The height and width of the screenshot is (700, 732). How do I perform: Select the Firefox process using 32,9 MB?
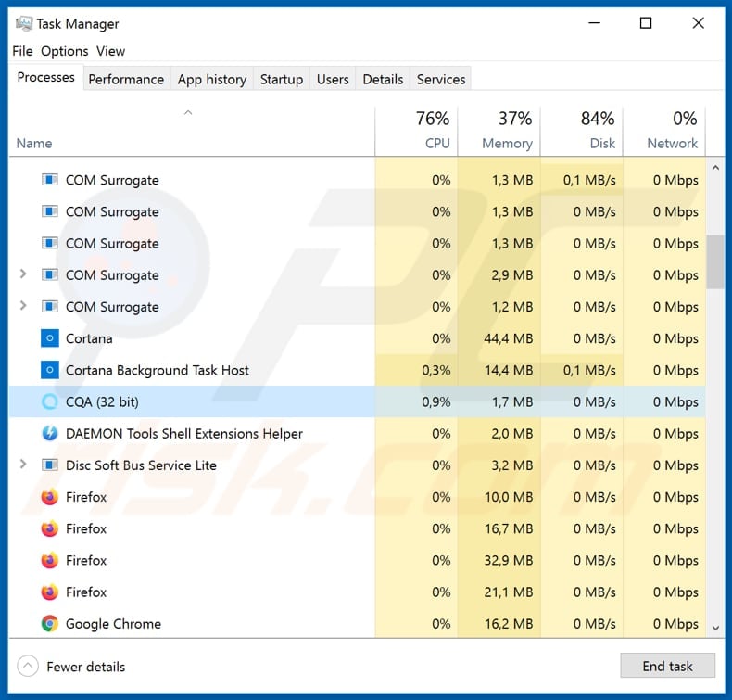(x=357, y=560)
